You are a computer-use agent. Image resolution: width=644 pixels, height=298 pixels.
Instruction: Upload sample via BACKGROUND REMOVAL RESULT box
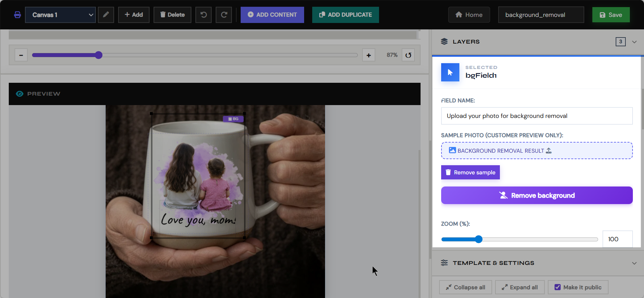[x=537, y=151]
